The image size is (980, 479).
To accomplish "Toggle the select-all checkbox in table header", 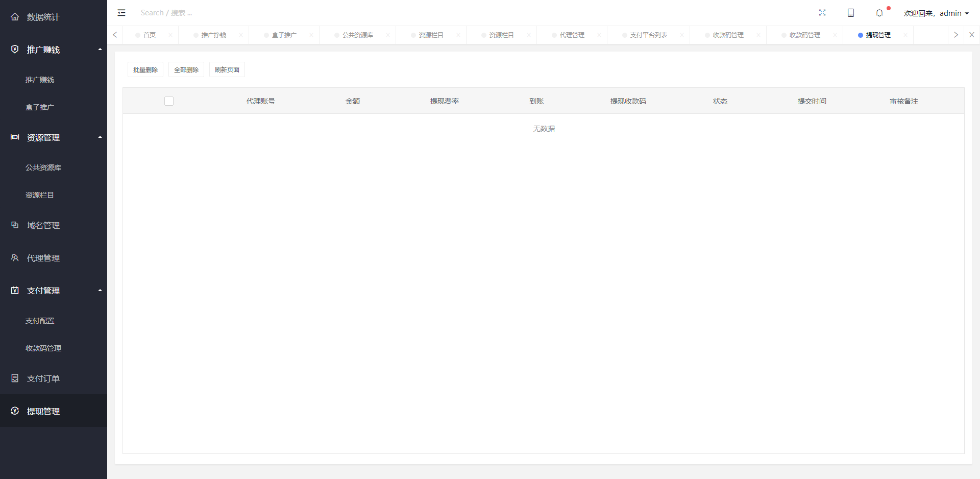I will [169, 101].
